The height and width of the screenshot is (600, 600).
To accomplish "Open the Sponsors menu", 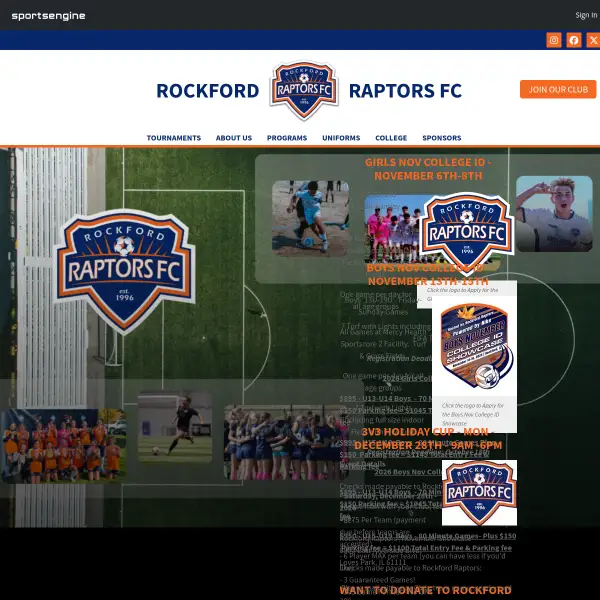I will [442, 138].
